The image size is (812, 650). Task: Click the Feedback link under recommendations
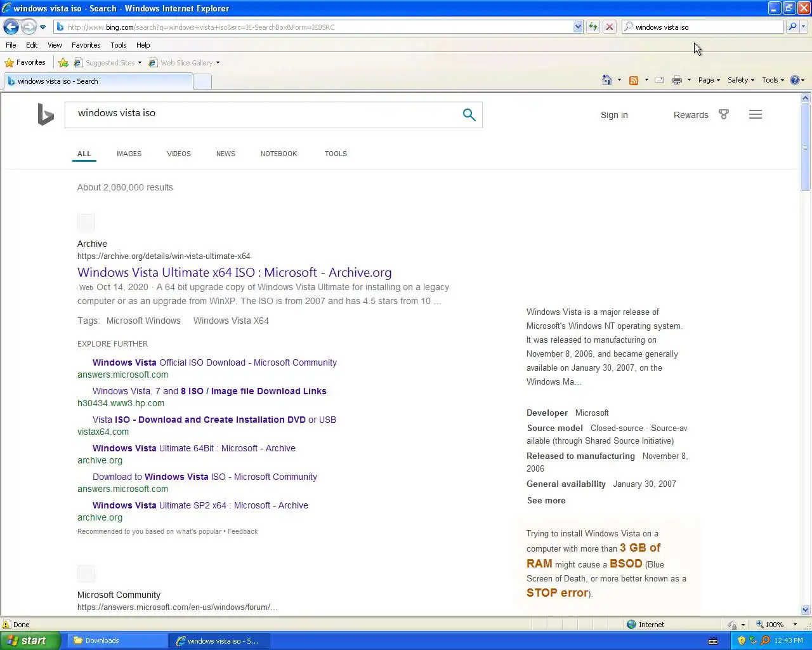click(242, 531)
